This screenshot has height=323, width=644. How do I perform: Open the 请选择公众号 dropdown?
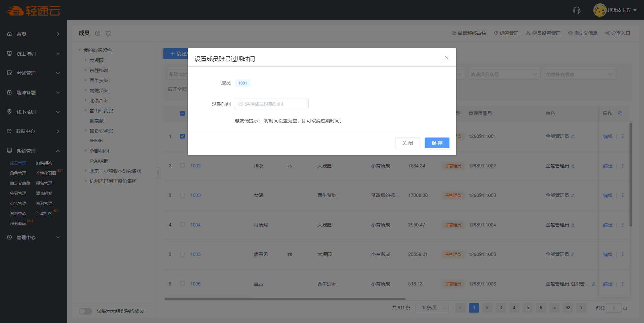[504, 74]
